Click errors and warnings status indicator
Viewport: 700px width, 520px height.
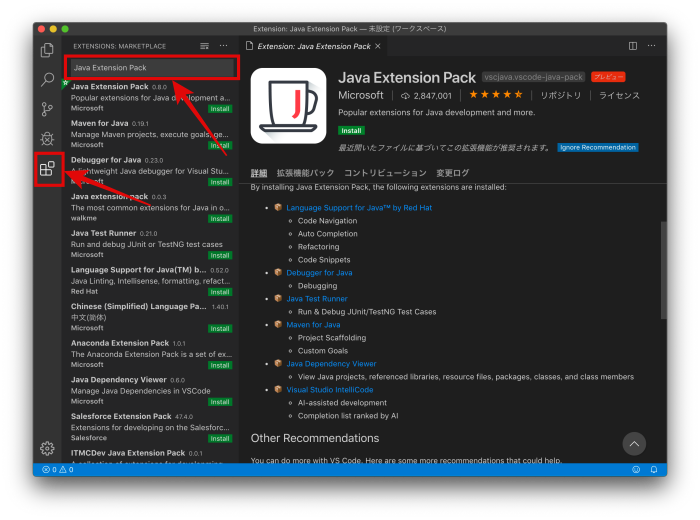[x=58, y=470]
